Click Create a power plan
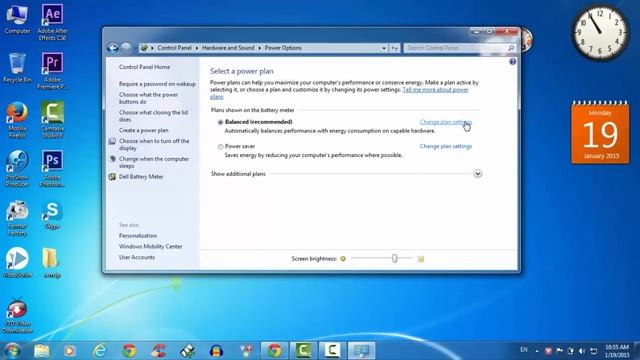Image resolution: width=640 pixels, height=360 pixels. [144, 130]
